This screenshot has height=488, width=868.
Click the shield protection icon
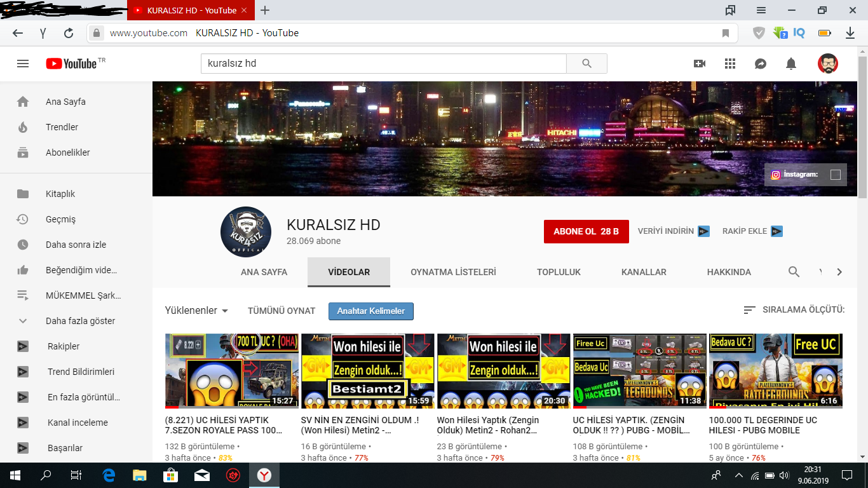coord(759,33)
